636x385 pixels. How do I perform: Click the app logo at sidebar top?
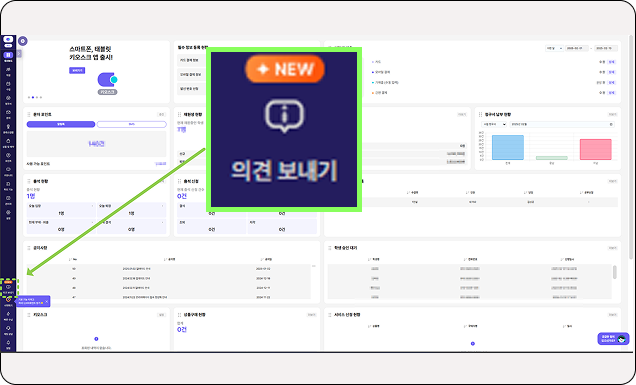pos(8,40)
